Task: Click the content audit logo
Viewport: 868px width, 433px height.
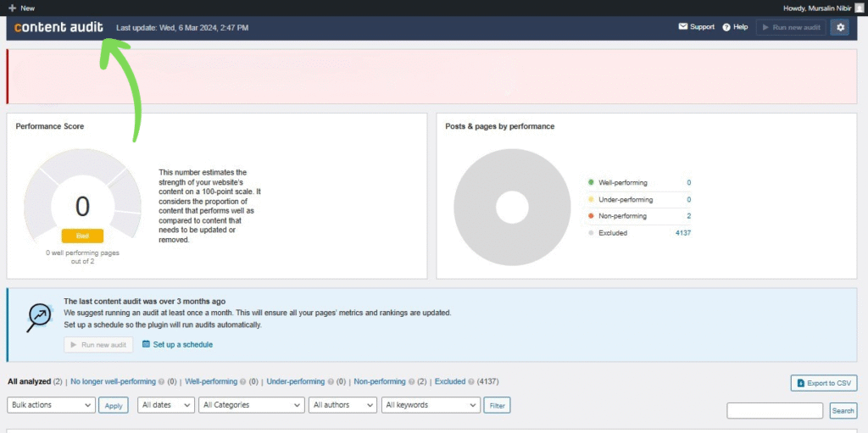Action: (x=58, y=27)
